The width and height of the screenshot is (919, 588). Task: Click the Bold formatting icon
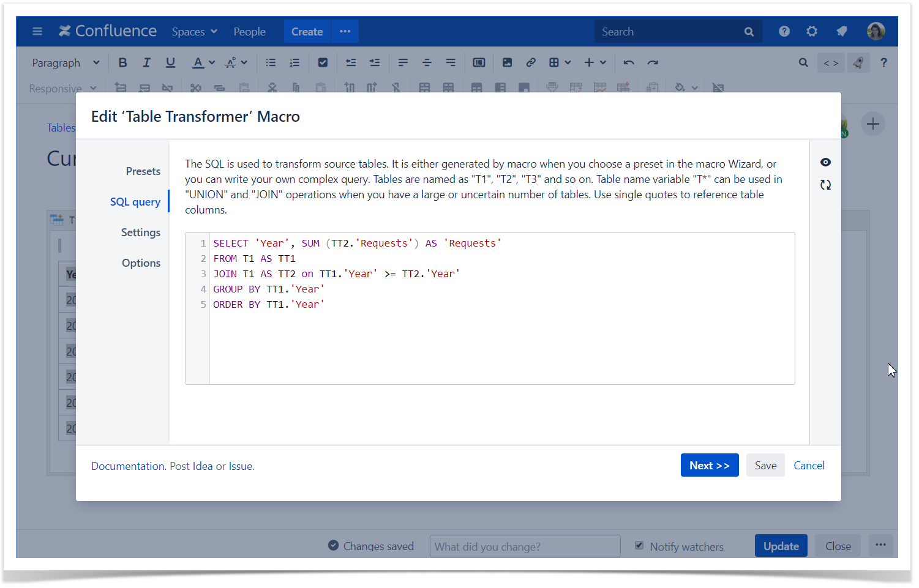pos(122,62)
